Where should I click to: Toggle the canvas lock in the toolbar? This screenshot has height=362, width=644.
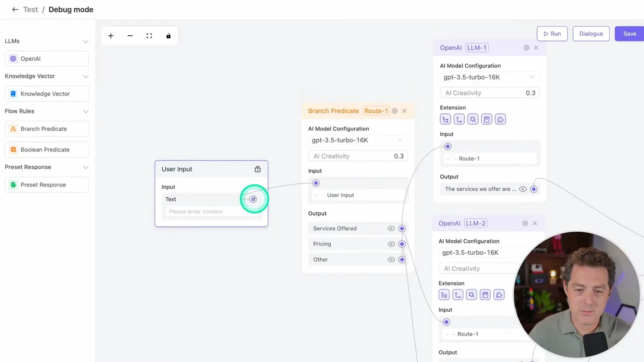168,36
